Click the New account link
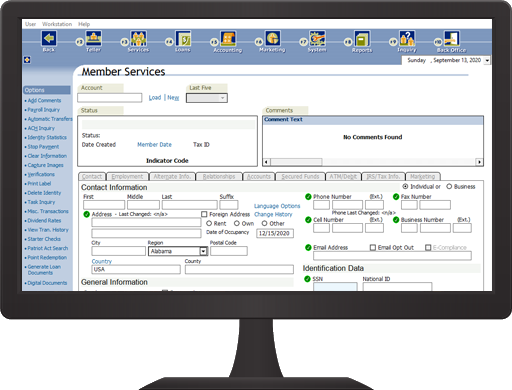512x390 pixels. pos(173,98)
